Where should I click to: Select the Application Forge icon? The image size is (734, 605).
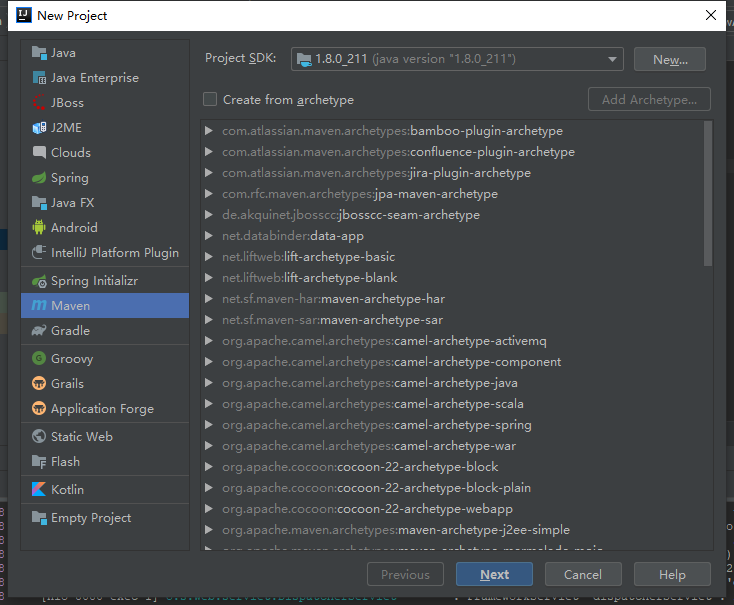pyautogui.click(x=39, y=408)
